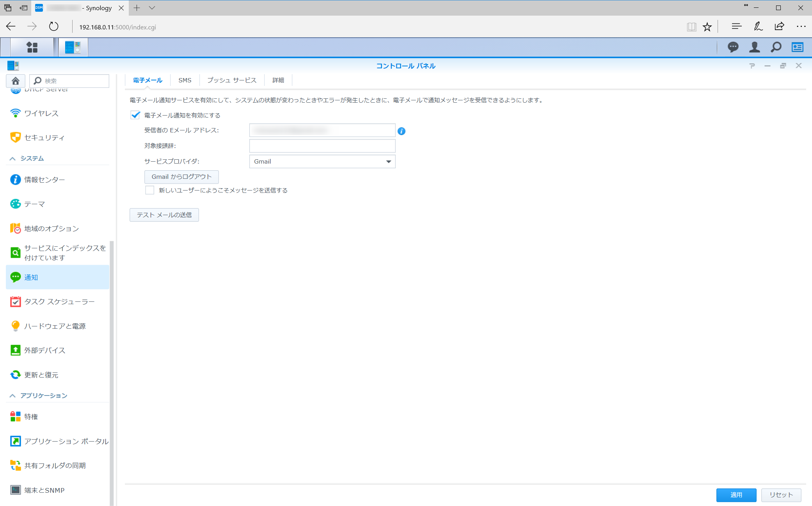
Task: Switch to the SMS tab
Action: coord(185,80)
